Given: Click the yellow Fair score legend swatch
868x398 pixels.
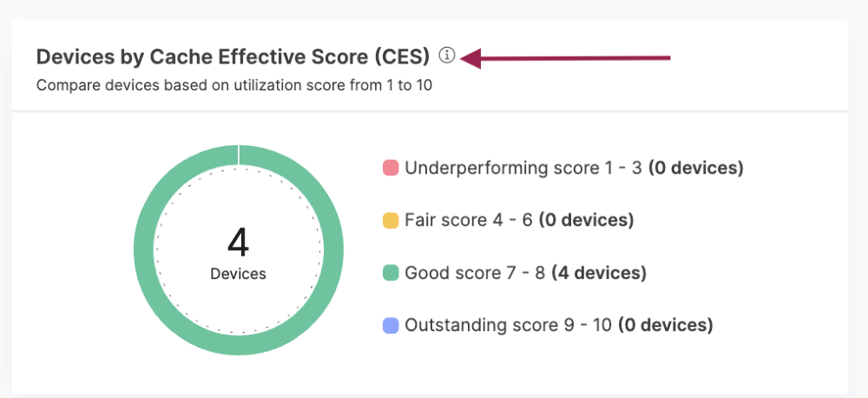Looking at the screenshot, I should click(391, 221).
